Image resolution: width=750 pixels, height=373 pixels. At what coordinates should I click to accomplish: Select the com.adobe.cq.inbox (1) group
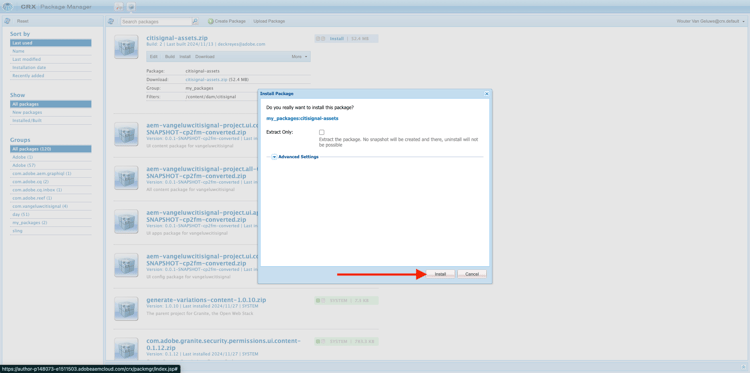[51, 190]
